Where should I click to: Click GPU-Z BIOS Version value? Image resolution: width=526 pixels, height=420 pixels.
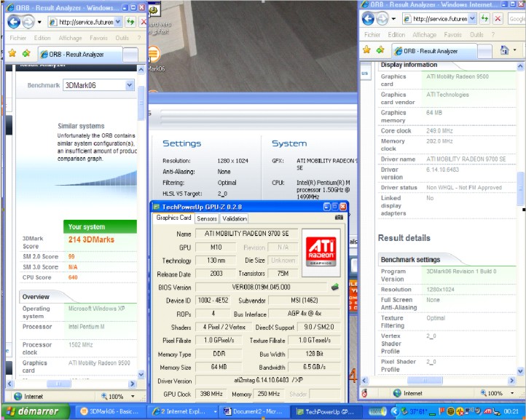261,287
